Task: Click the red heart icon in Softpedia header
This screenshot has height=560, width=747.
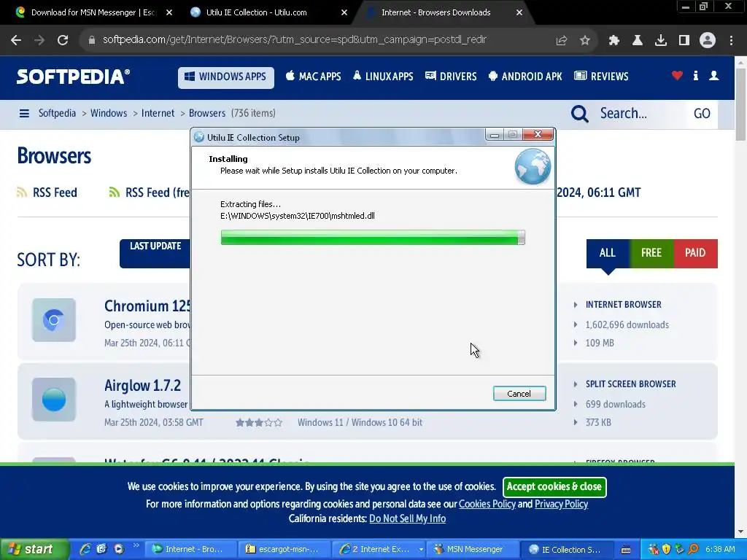Action: (677, 75)
